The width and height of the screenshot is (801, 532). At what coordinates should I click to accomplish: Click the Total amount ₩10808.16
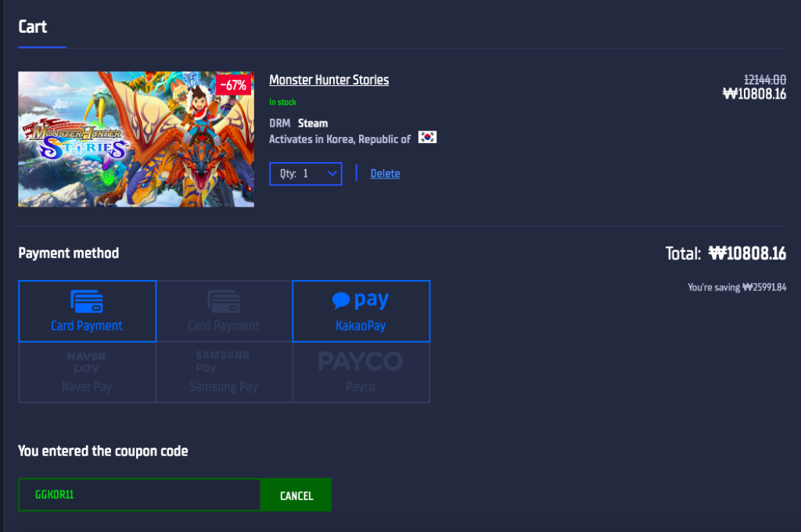[747, 253]
